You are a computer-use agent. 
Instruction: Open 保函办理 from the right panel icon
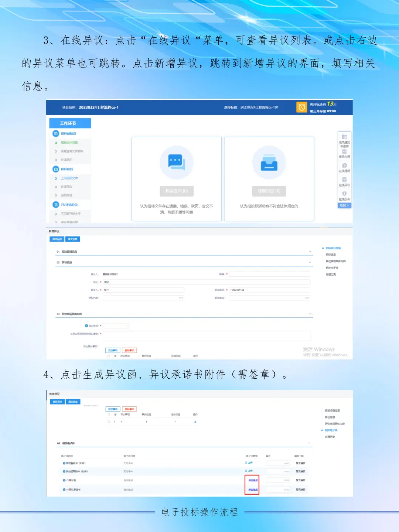pos(344,151)
